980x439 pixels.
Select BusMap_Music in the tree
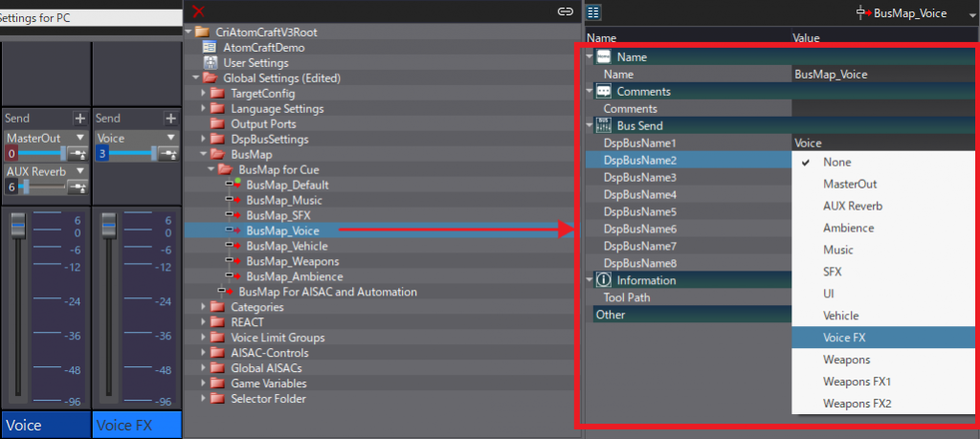(x=283, y=200)
